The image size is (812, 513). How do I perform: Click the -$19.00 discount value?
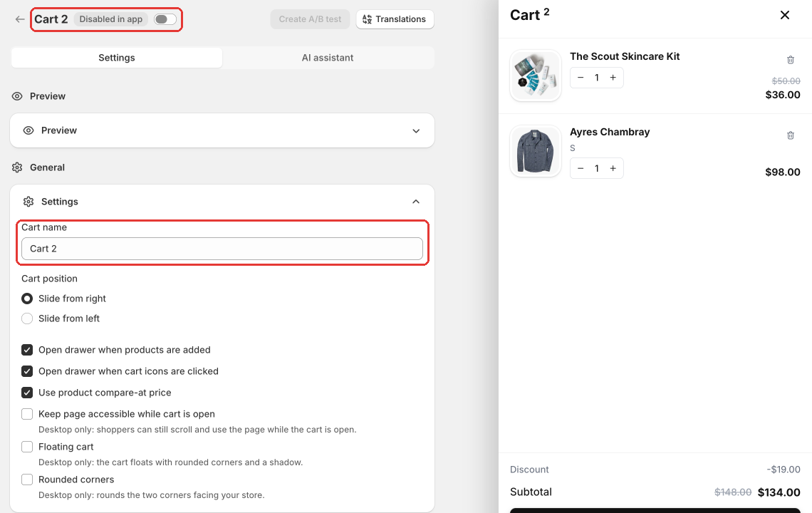click(x=784, y=470)
